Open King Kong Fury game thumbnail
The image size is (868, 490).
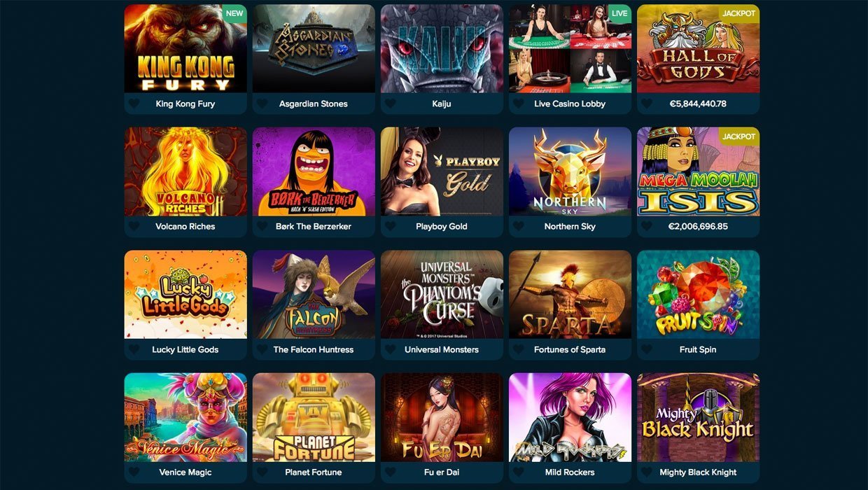pos(185,49)
